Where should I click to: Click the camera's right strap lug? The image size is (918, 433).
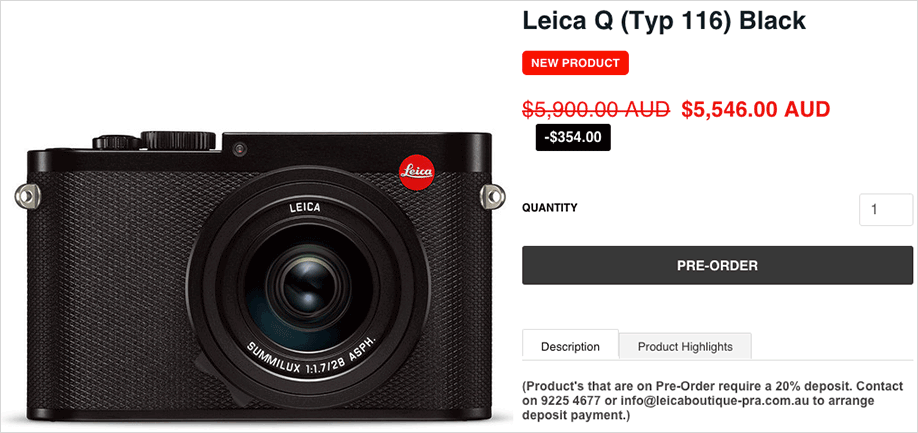(490, 195)
